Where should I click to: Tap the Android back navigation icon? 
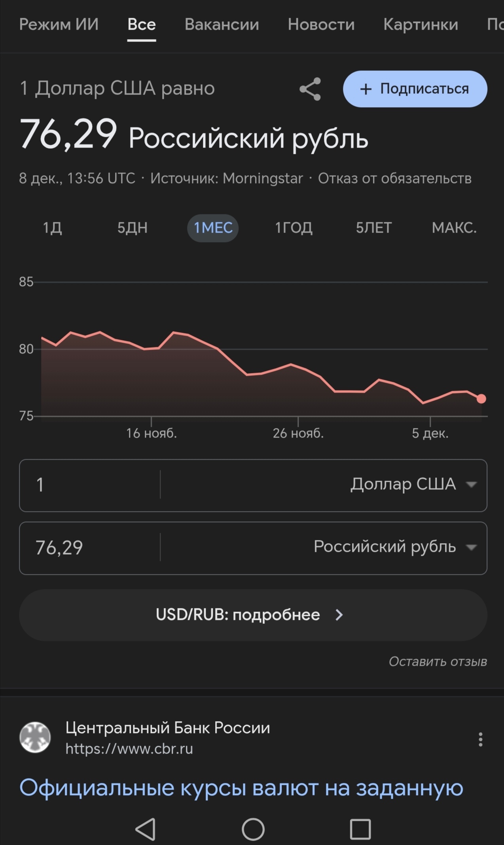point(145,829)
